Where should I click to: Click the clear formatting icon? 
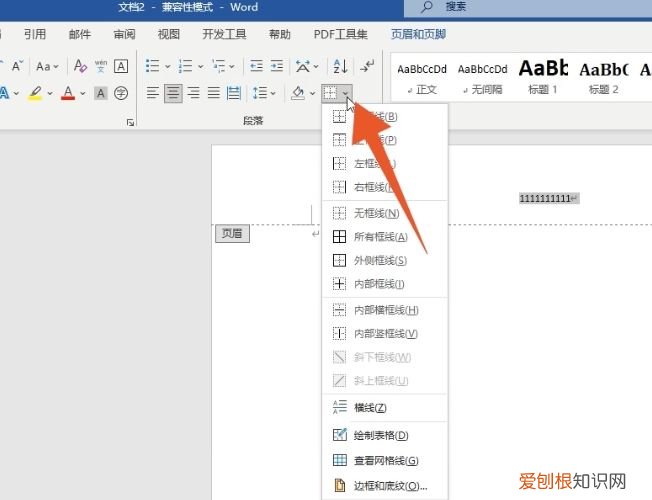[80, 66]
